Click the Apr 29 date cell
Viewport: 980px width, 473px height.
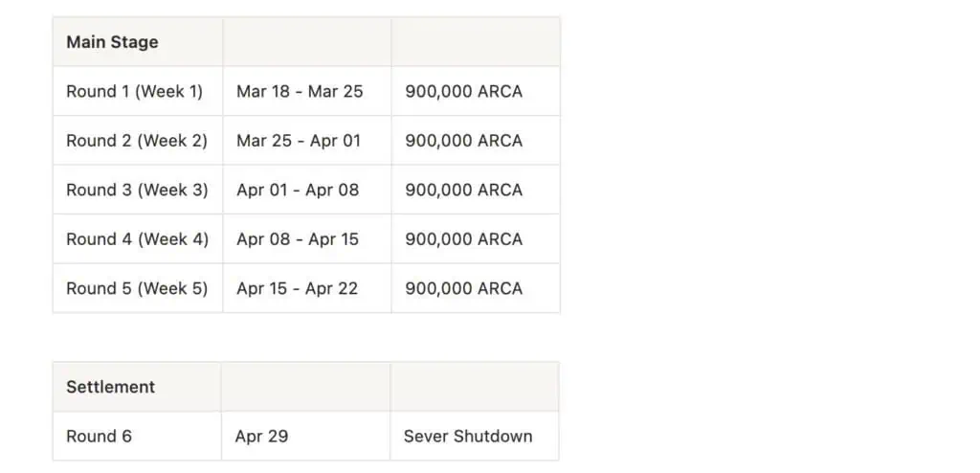pyautogui.click(x=261, y=437)
